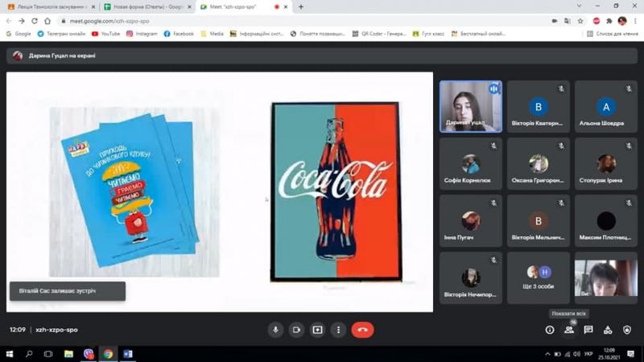
Task: Click the present screen button
Action: tap(317, 330)
